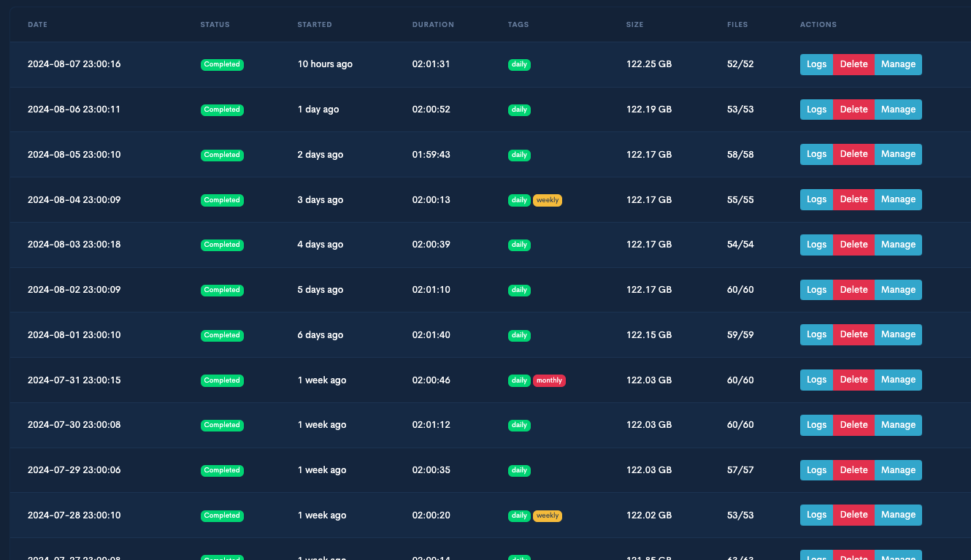Manage the 2024-08-02 backup
Image resolution: width=971 pixels, height=560 pixels.
898,290
